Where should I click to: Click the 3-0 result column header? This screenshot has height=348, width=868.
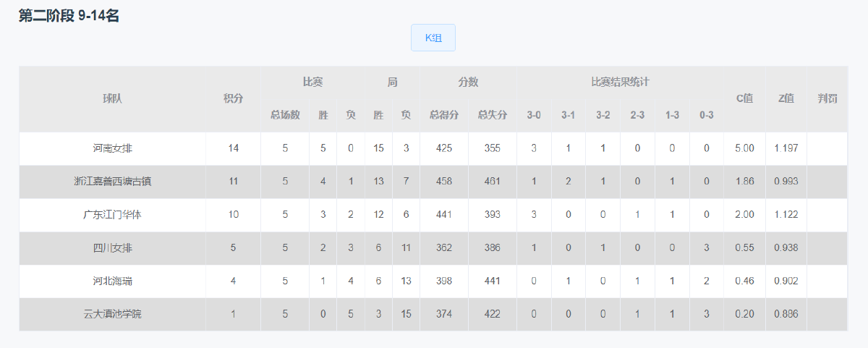tap(534, 114)
